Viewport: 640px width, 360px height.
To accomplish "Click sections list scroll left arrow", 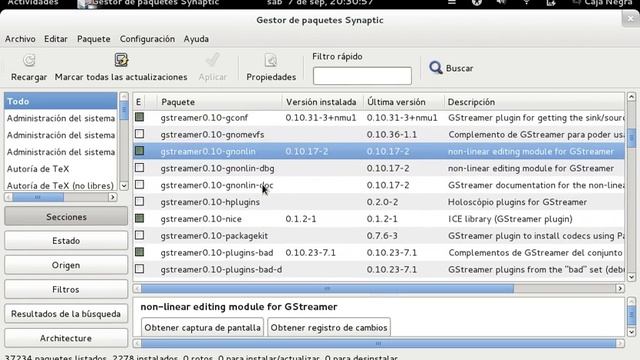I will (9, 197).
